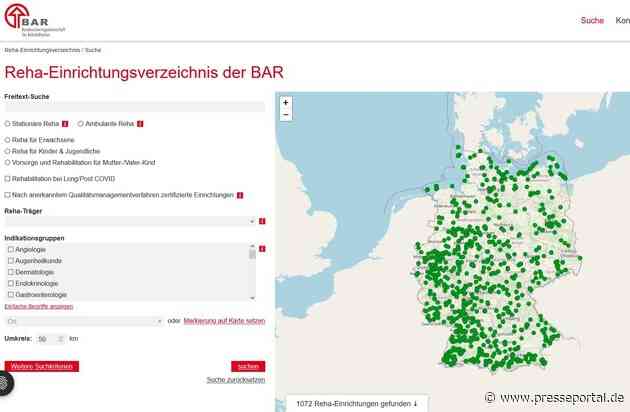The image size is (630, 412).
Task: Click the round fingerprint cookie icon
Action: coord(5,383)
